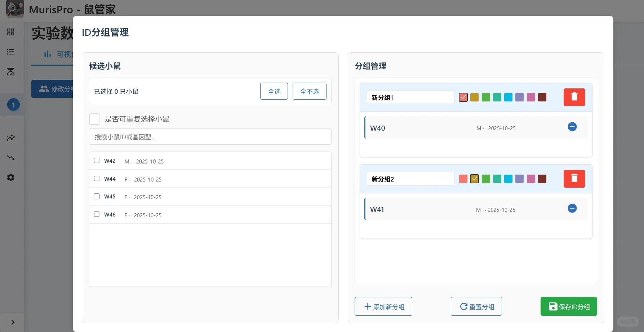Pick the teal swatch for 新分组1
Screen dimensions: 644x332
point(497,97)
